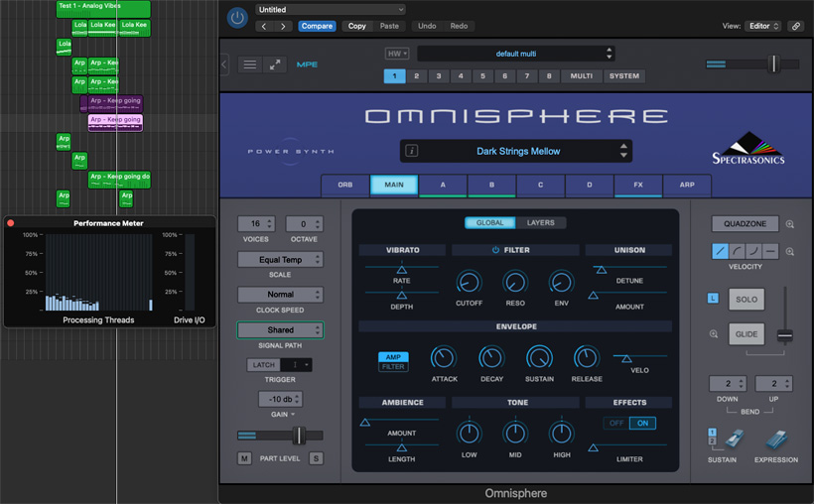Solo the part with S button

pyautogui.click(x=316, y=458)
